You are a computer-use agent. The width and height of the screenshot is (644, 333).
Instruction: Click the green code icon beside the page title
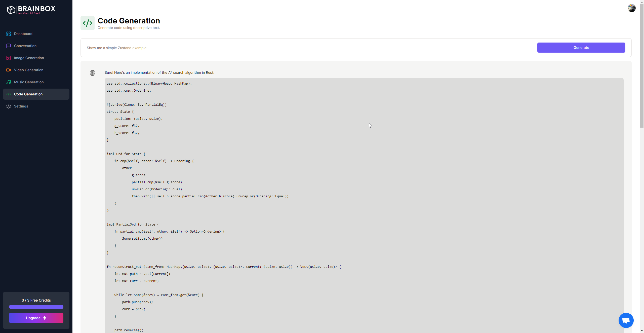click(87, 23)
